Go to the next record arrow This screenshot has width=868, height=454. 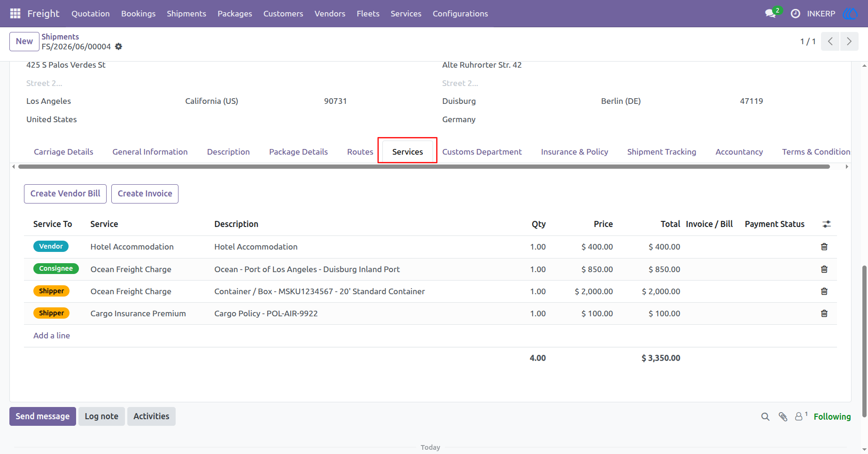pyautogui.click(x=849, y=41)
